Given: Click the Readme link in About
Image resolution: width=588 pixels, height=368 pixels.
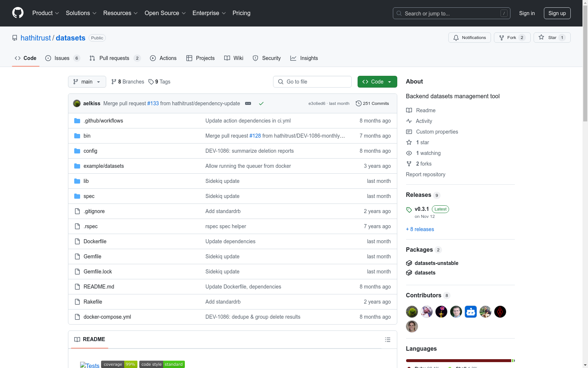Looking at the screenshot, I should point(421,110).
